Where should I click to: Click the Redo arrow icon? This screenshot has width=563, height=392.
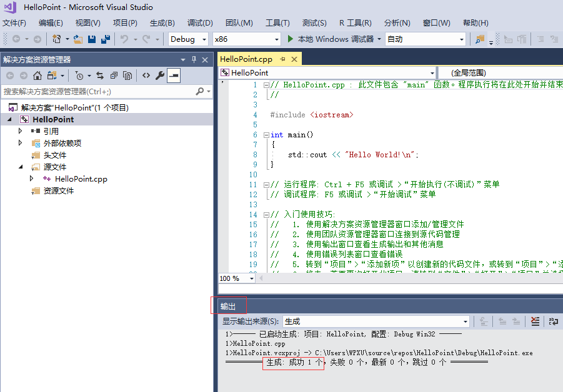click(x=146, y=39)
